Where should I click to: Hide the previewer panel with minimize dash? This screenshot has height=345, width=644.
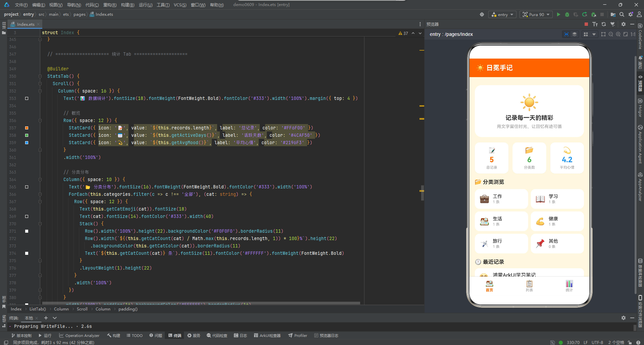point(632,24)
